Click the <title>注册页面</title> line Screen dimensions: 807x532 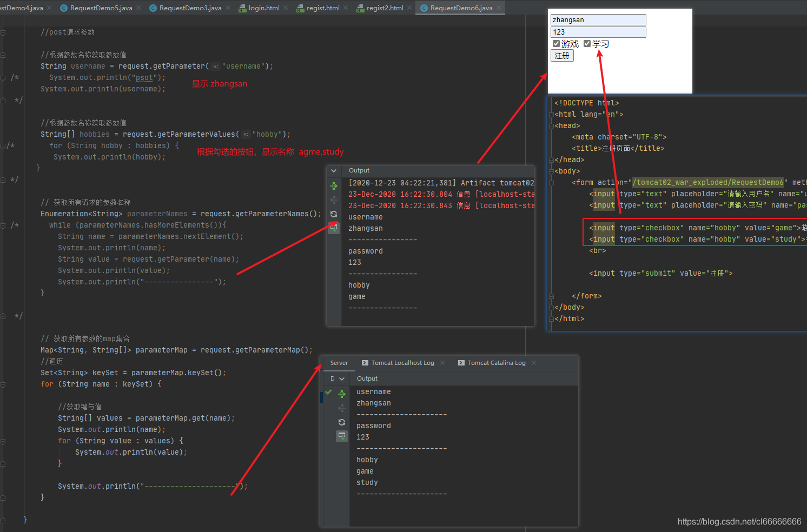[x=618, y=148]
